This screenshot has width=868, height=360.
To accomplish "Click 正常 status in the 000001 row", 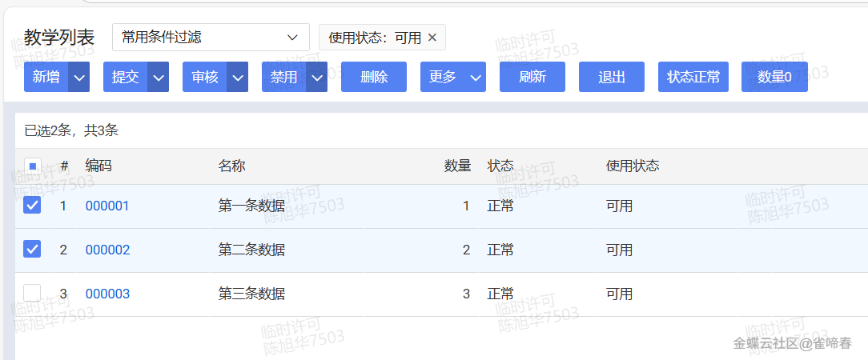I will click(x=500, y=206).
